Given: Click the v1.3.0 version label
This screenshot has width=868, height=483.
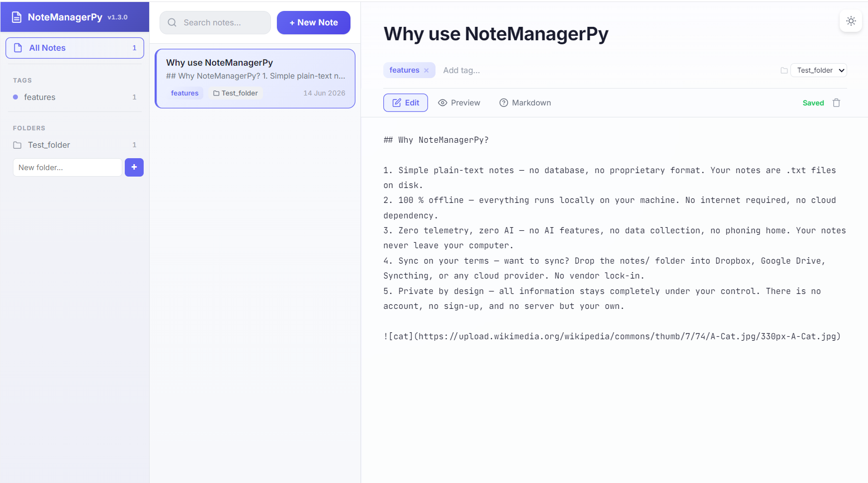Looking at the screenshot, I should point(118,17).
